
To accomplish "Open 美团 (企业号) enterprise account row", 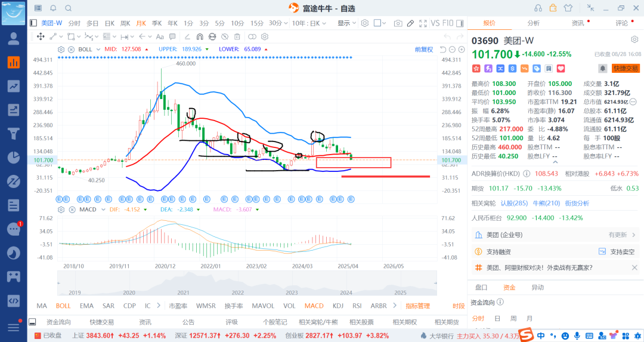I will tap(555, 235).
